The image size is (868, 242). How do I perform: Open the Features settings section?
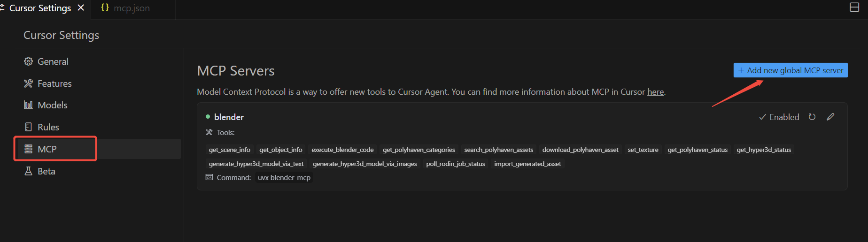48,83
